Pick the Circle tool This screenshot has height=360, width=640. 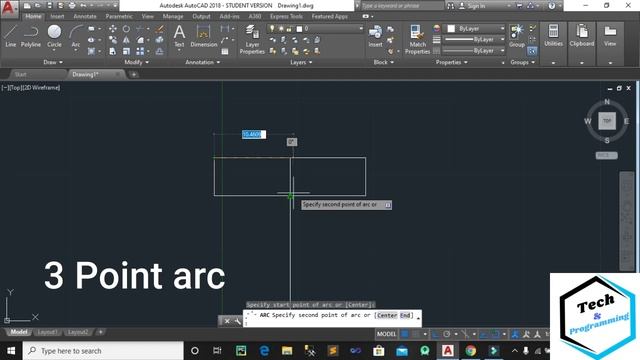coord(54,36)
